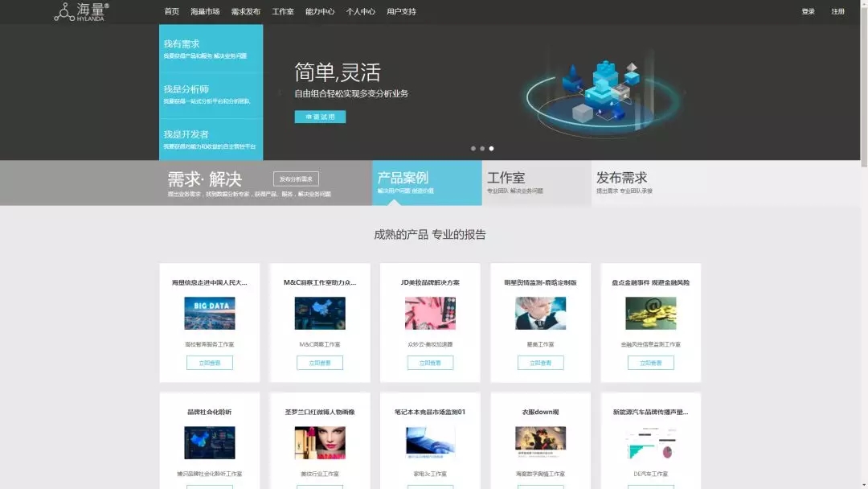Screen dimensions: 868x489
Task: Open the 新能源汽车品牌传播声量... title
Action: [x=650, y=412]
